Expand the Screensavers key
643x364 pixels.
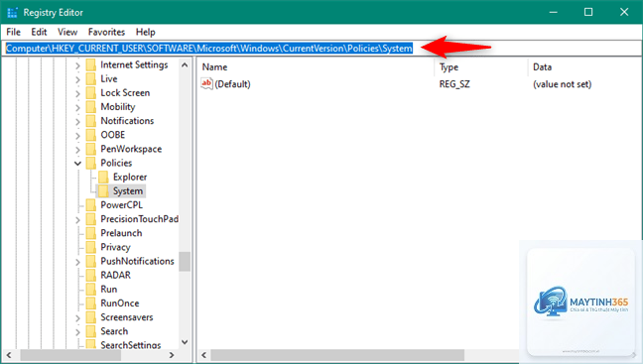coord(77,317)
